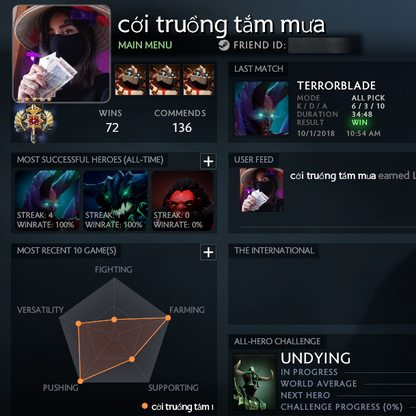Expand Most Successful Heroes with plus button
Image resolution: width=416 pixels, height=416 pixels.
coord(208,161)
